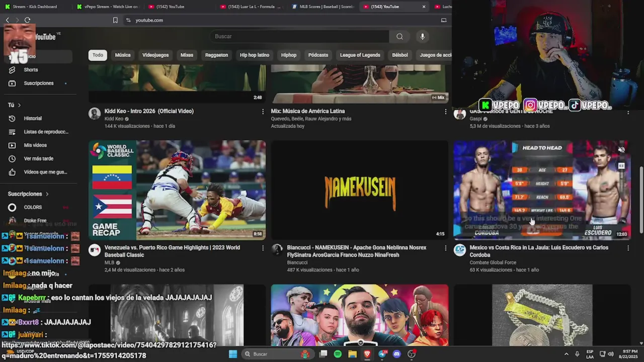This screenshot has height=362, width=644.
Task: Select the Béisbol filter chip
Action: pos(400,55)
